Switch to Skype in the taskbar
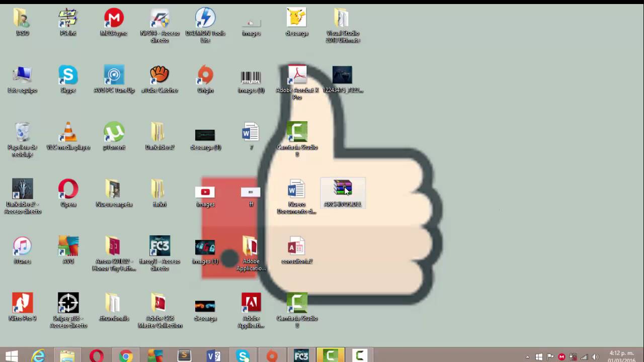 [243, 356]
